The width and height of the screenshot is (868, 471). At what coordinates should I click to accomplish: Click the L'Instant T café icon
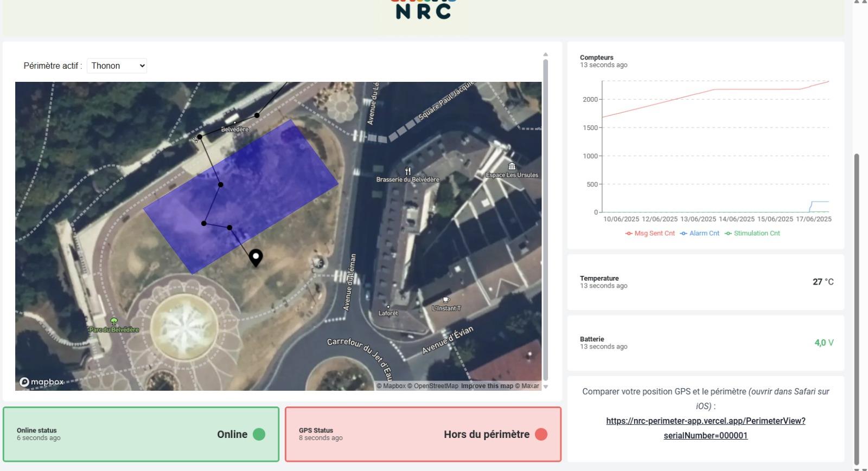pyautogui.click(x=446, y=300)
